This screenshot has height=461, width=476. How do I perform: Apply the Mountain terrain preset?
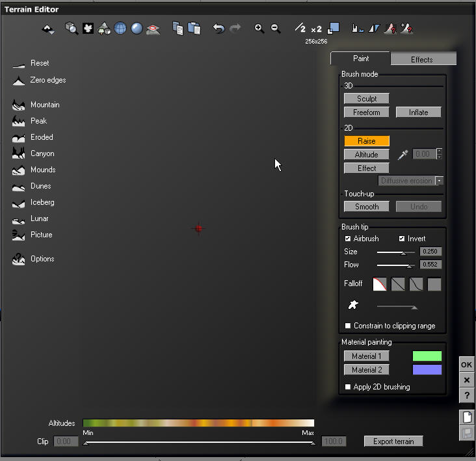point(36,105)
